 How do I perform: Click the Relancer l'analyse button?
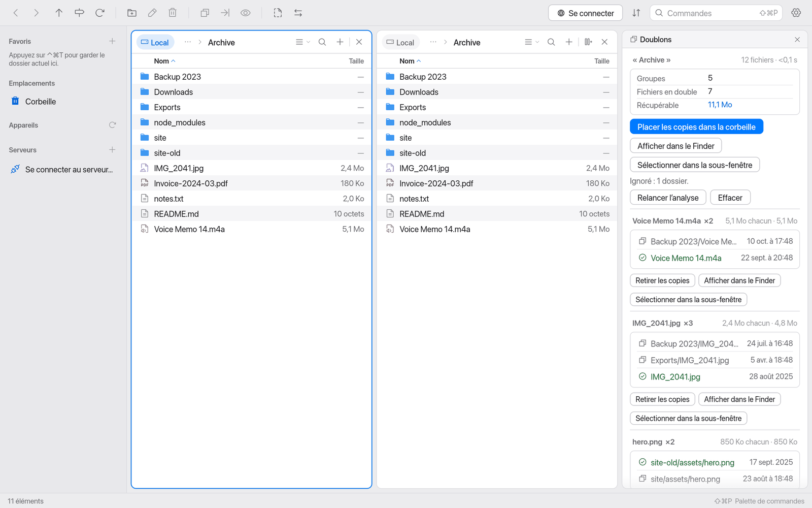668,198
